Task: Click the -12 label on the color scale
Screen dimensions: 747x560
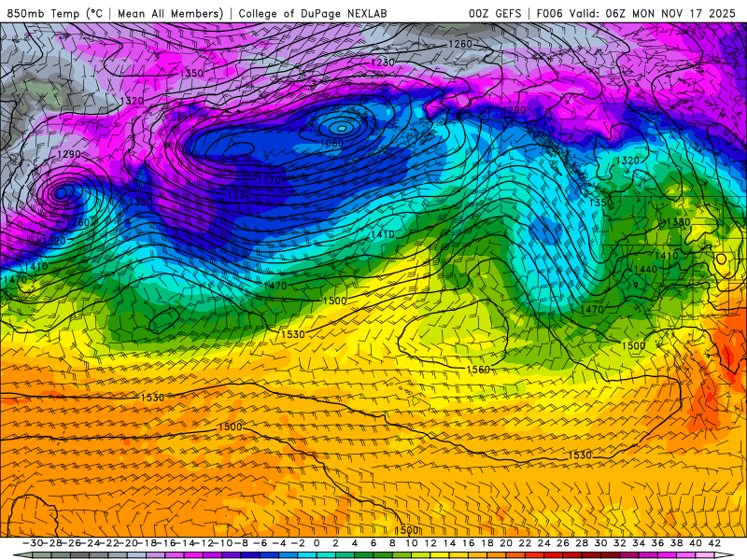Action: pyautogui.click(x=204, y=543)
